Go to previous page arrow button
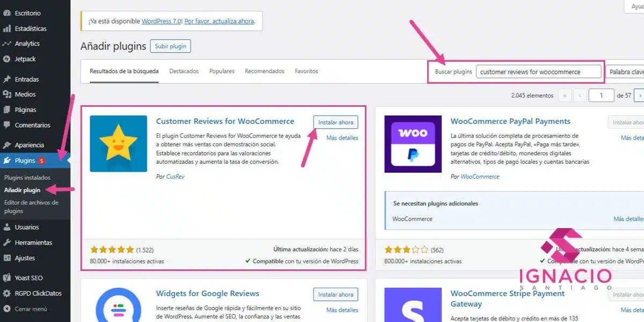 tap(579, 96)
